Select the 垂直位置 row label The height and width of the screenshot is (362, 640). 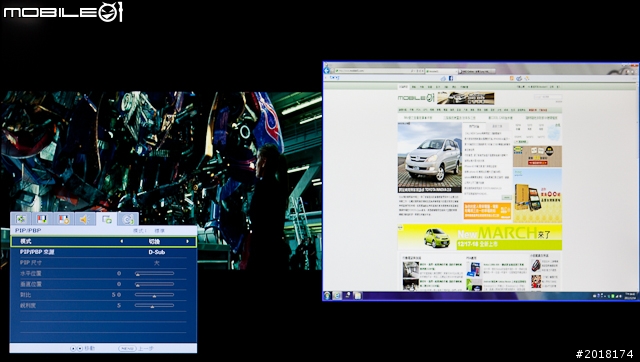31,284
